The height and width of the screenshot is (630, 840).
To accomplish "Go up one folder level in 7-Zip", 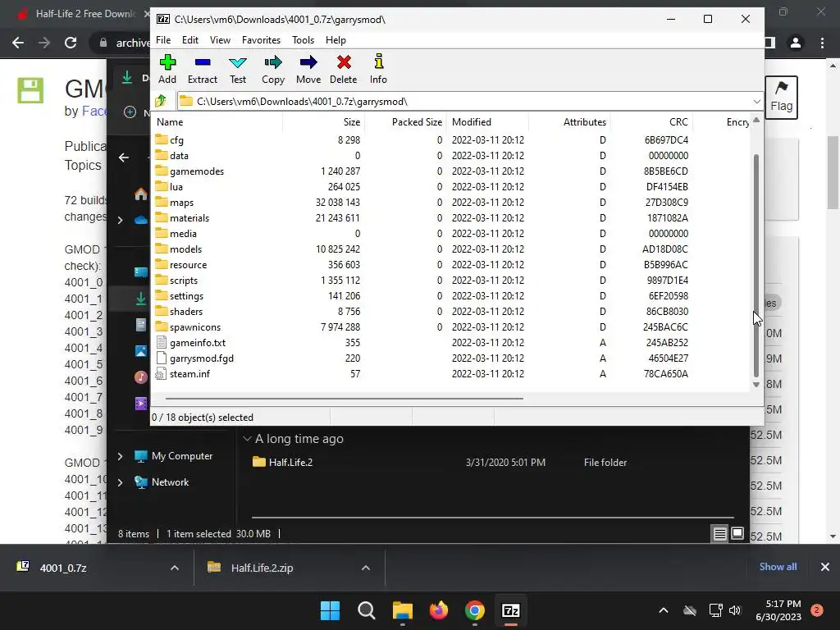I will 161,101.
